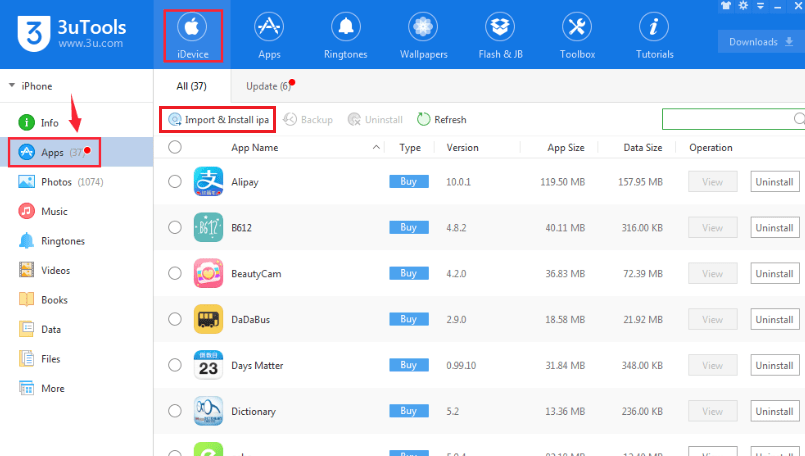Select the DaDaBus row radio button

pos(175,319)
